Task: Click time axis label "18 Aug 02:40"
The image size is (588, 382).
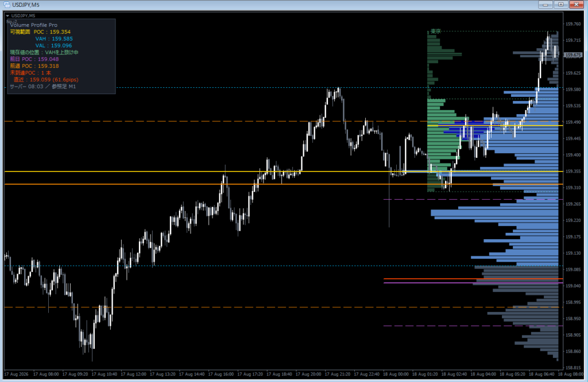Action: 454,374
